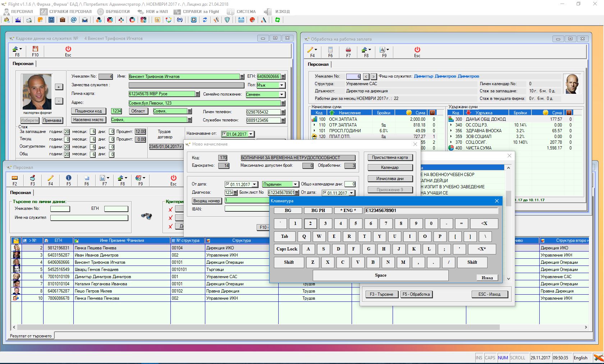604x364 pixels.
Task: Toggle checkbox in first От дата field
Action: coord(228,184)
